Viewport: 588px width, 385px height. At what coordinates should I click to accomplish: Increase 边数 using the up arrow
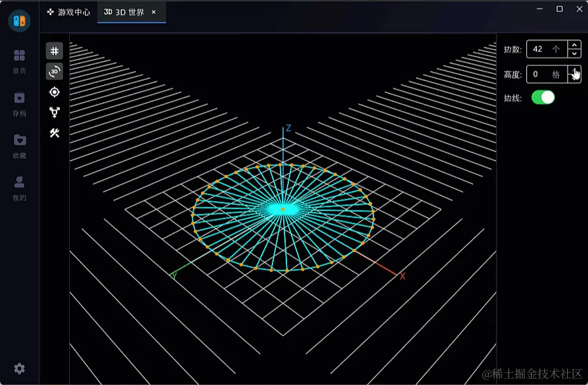click(574, 45)
